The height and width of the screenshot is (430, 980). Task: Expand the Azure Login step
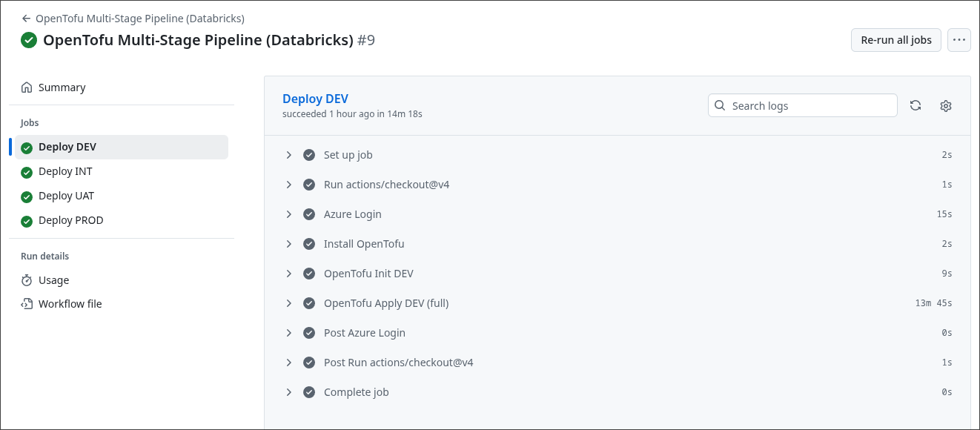point(289,214)
